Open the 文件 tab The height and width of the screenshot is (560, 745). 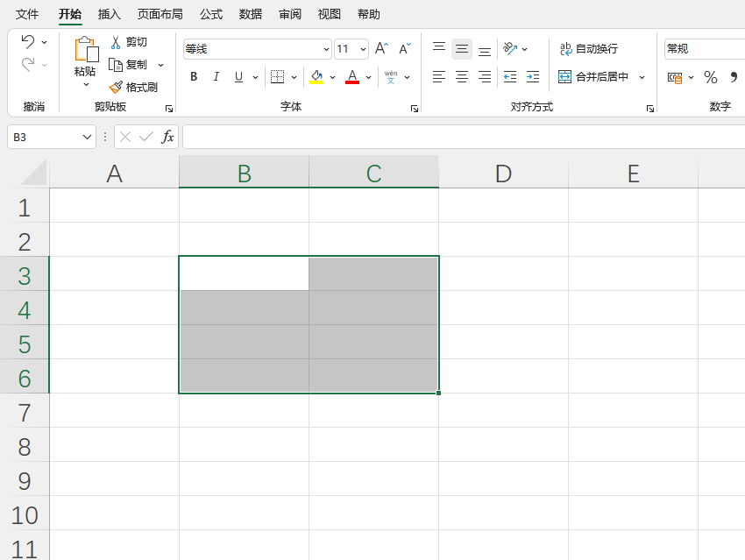click(26, 14)
